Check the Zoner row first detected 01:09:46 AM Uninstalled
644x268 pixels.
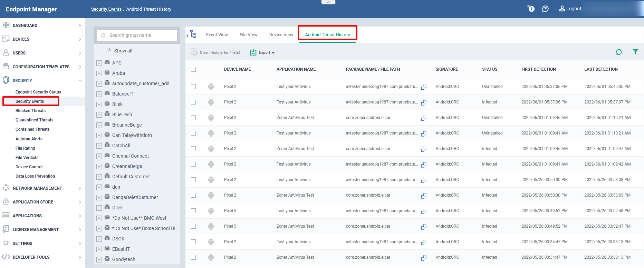(x=193, y=118)
